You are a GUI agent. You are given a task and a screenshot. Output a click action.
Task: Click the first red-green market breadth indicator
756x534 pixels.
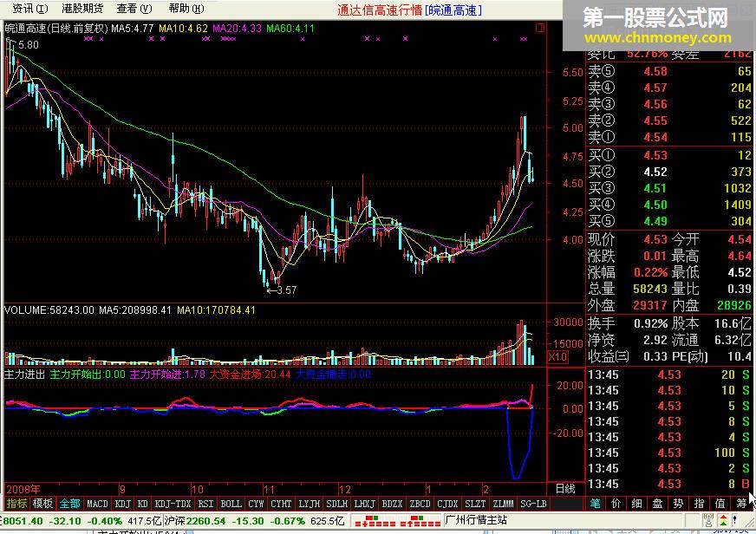375,521
